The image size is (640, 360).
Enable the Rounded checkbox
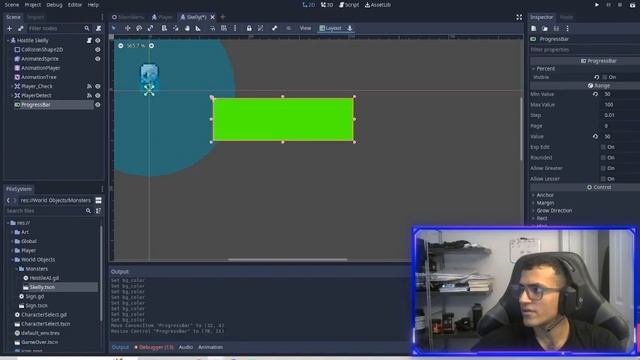(x=603, y=158)
